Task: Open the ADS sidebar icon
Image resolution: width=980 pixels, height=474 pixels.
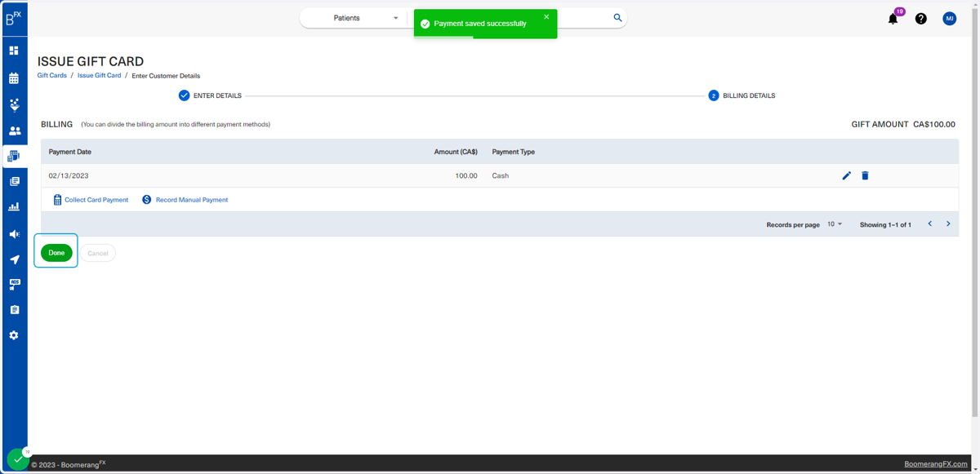Action: coord(14,285)
